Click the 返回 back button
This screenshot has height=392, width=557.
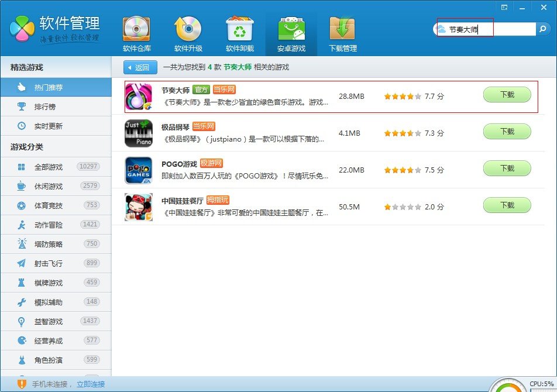point(140,67)
